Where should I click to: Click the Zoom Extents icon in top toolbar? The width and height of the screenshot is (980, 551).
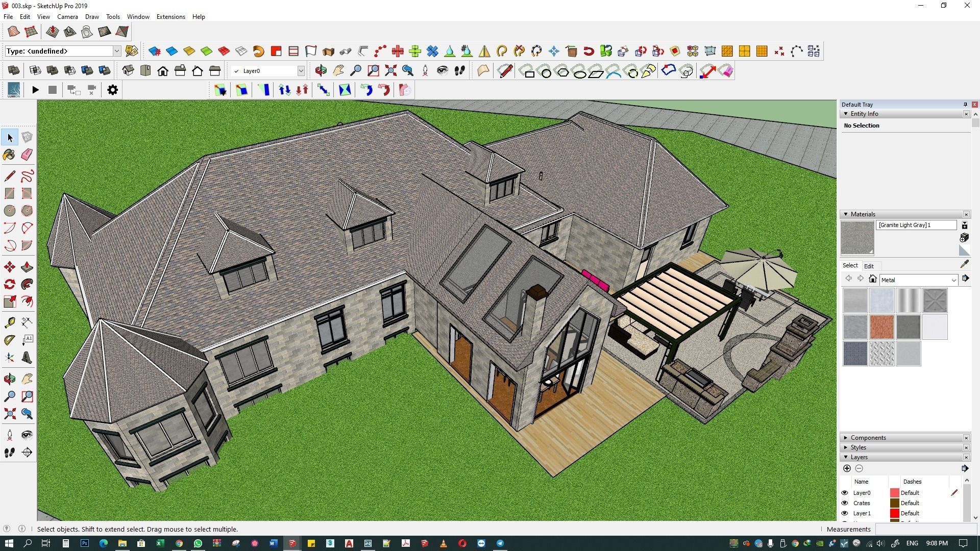coord(390,71)
